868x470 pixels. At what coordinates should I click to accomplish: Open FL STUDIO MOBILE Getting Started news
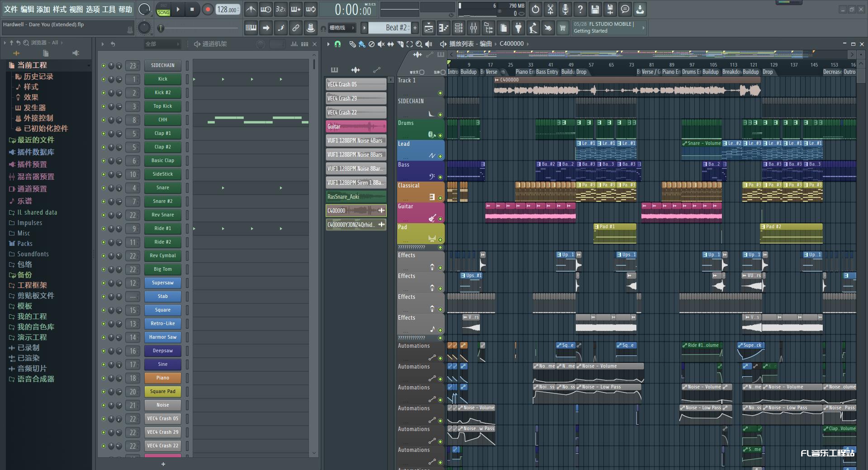[609, 28]
